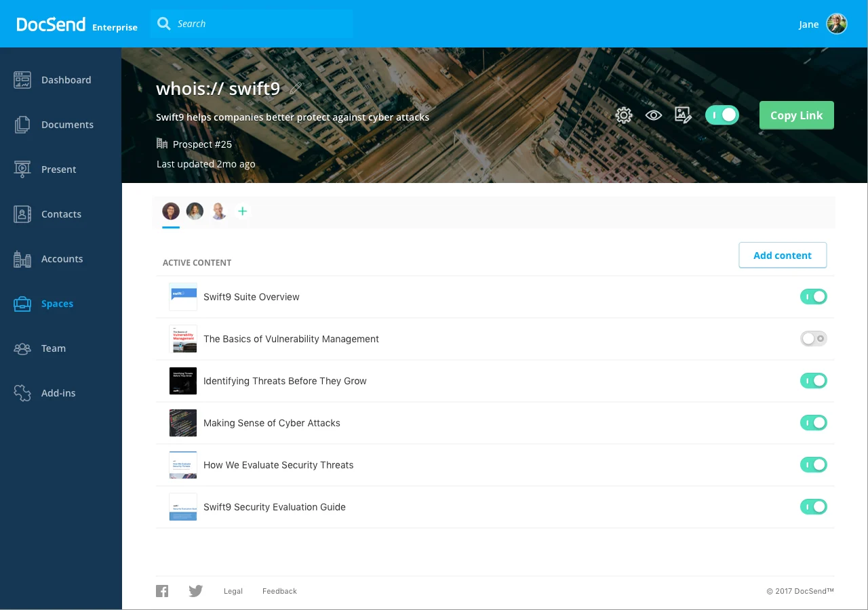Click the edit pencil next to the space title
The image size is (868, 610).
tap(296, 88)
